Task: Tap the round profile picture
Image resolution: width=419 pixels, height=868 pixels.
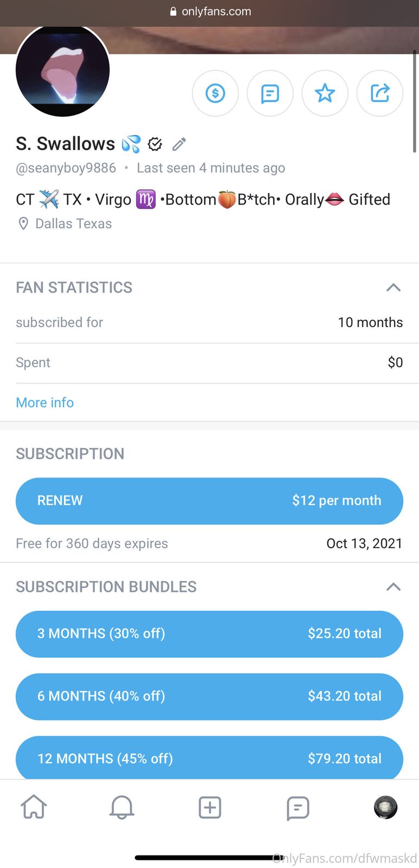Action: (63, 71)
